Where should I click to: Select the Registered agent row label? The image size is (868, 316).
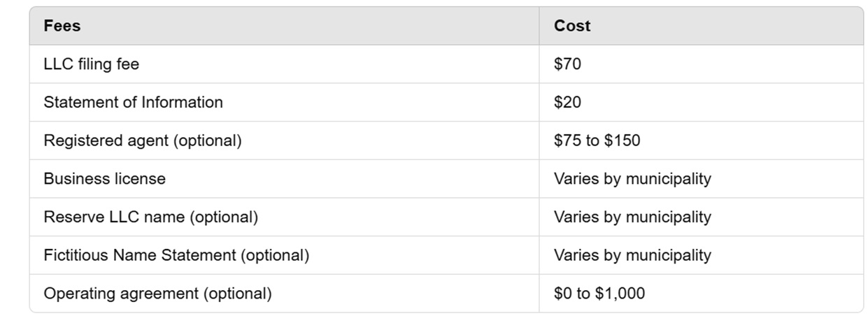(106, 141)
